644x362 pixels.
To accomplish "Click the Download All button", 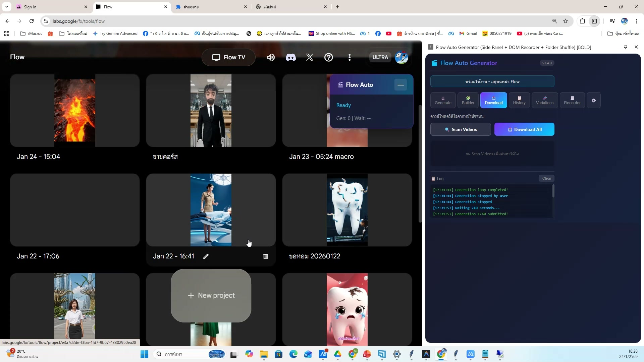I will (524, 129).
